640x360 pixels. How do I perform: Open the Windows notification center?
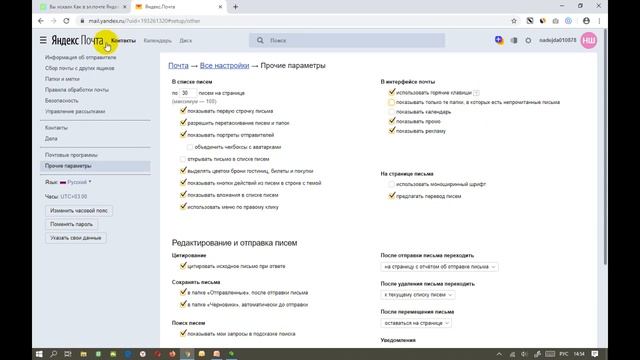pyautogui.click(x=595, y=354)
